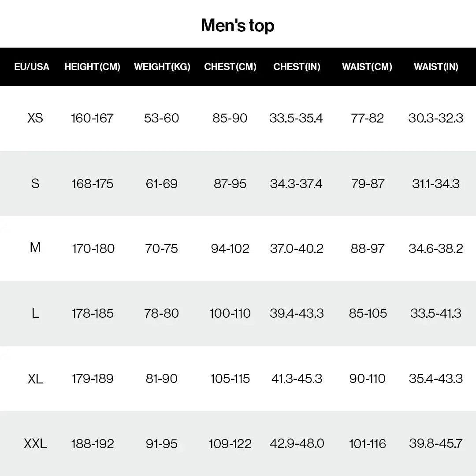The width and height of the screenshot is (476, 476).
Task: Click the HEIGHT(CM) column header
Action: pyautogui.click(x=92, y=67)
